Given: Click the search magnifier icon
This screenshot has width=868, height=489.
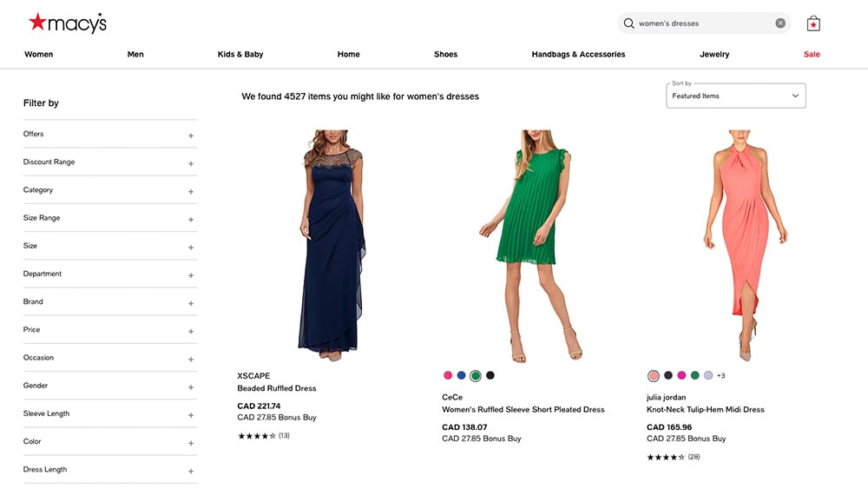Looking at the screenshot, I should (x=629, y=23).
